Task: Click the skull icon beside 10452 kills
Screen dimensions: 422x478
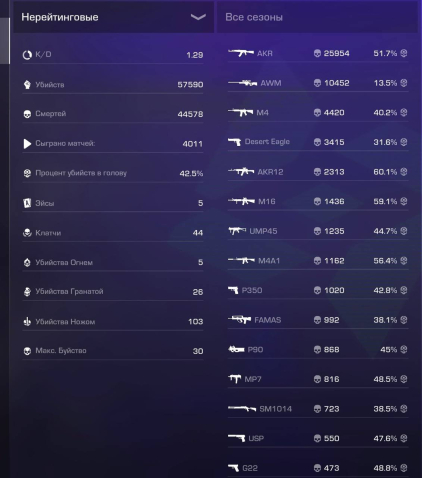Action: click(317, 83)
